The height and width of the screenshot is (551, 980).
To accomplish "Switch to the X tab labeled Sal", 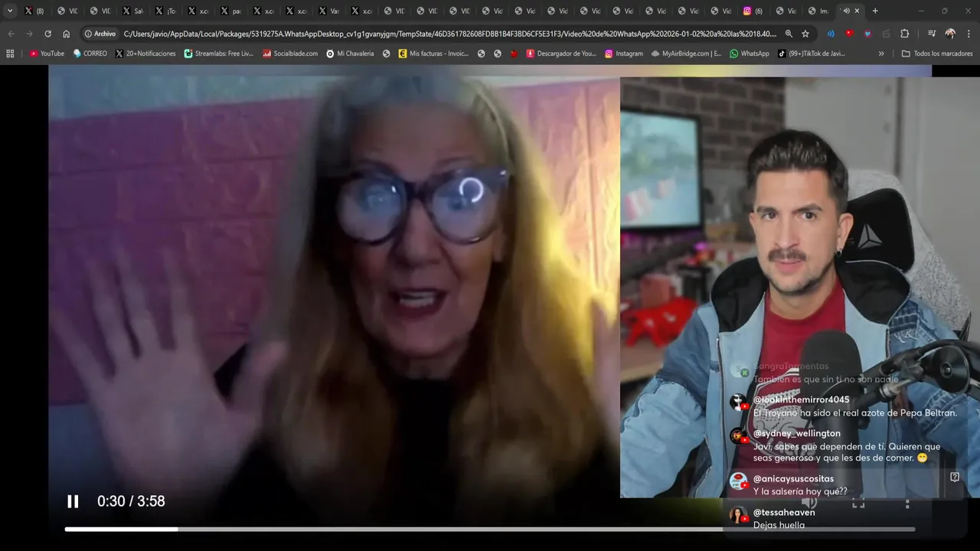I will click(132, 11).
